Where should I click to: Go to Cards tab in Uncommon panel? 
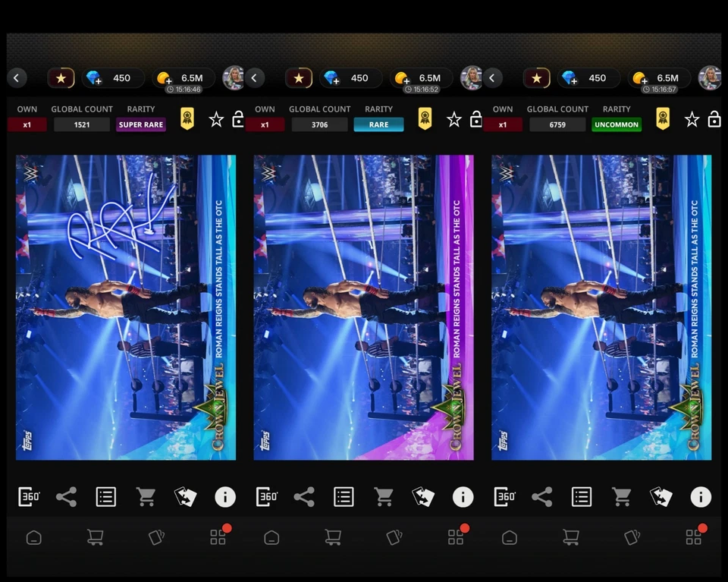coord(632,537)
